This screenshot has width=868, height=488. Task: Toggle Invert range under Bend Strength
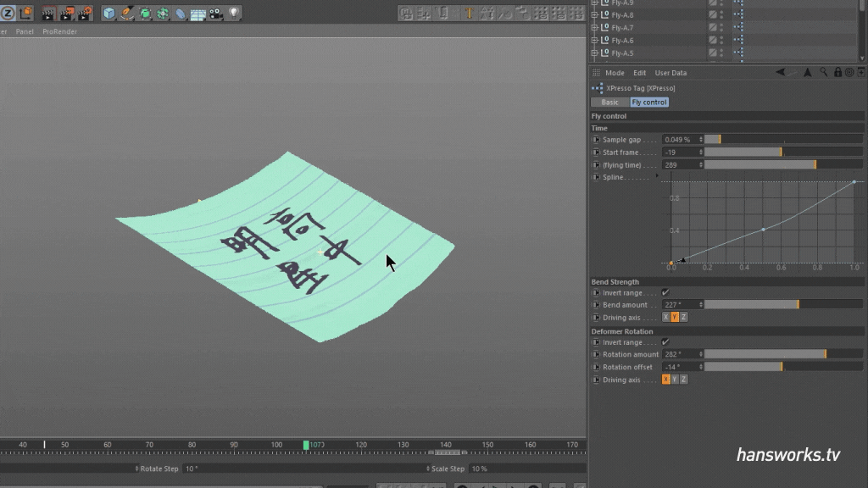click(x=665, y=292)
